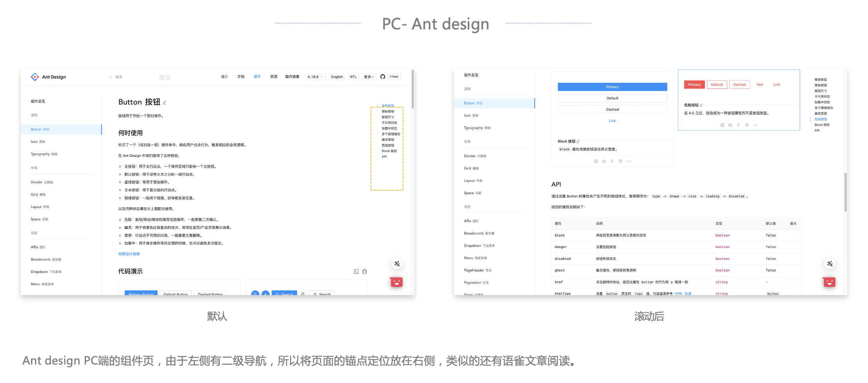Click the edit pencil beside '危险按钮' demo heading
The image size is (868, 383).
tap(701, 105)
